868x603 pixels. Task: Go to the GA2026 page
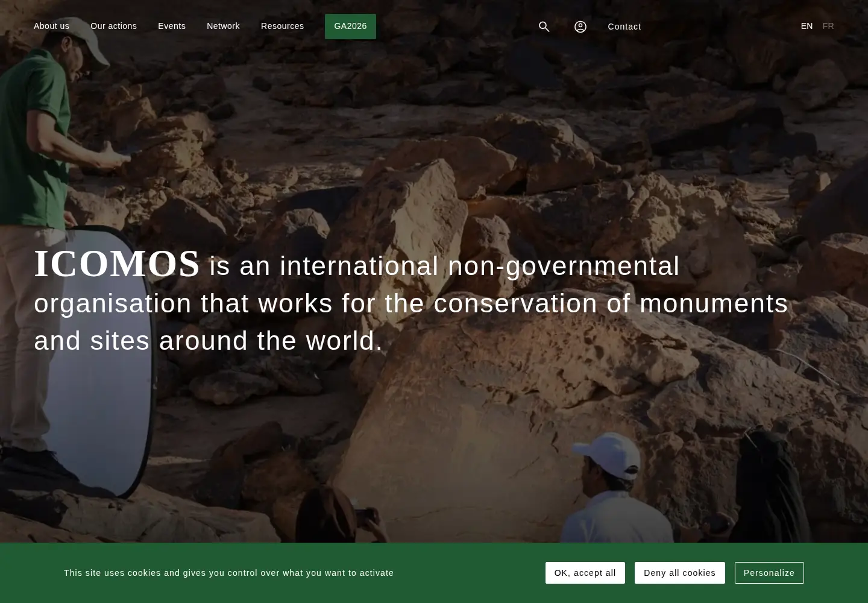[350, 27]
